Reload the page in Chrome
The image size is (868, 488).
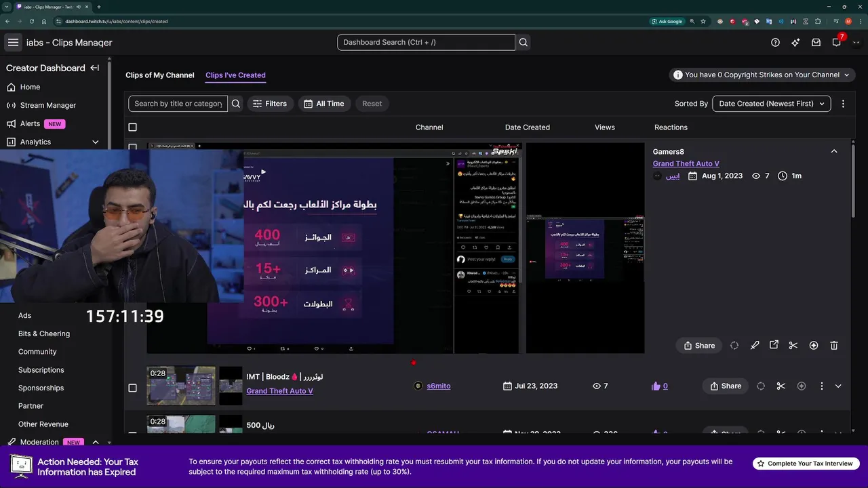tap(32, 21)
